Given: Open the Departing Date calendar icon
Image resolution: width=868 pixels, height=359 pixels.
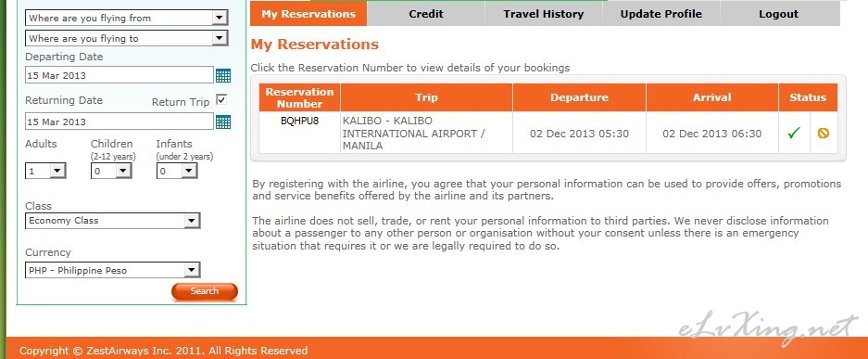Looking at the screenshot, I should [x=223, y=75].
